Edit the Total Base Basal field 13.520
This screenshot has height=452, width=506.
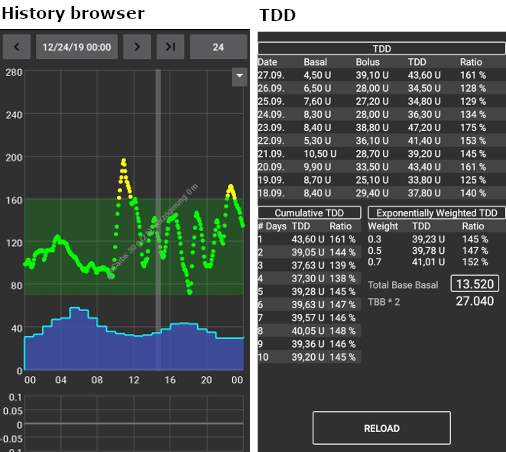(x=475, y=284)
